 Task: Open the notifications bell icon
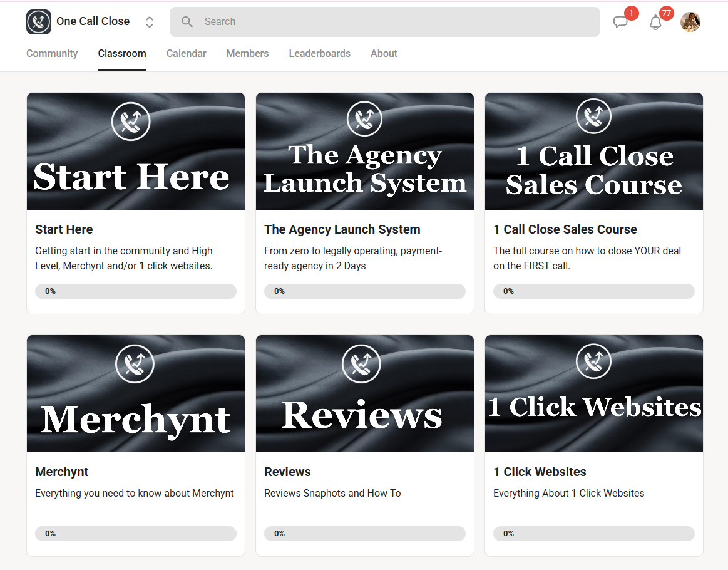click(655, 22)
